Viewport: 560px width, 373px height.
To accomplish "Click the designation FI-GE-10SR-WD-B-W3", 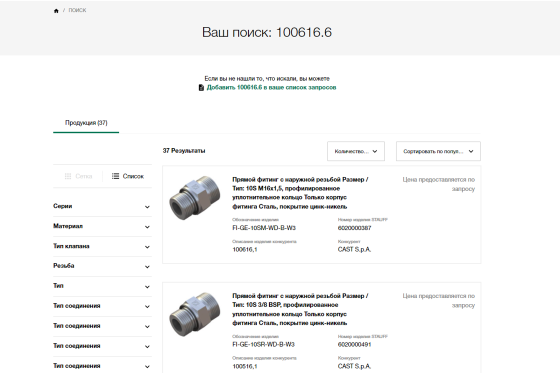I will pos(264,345).
